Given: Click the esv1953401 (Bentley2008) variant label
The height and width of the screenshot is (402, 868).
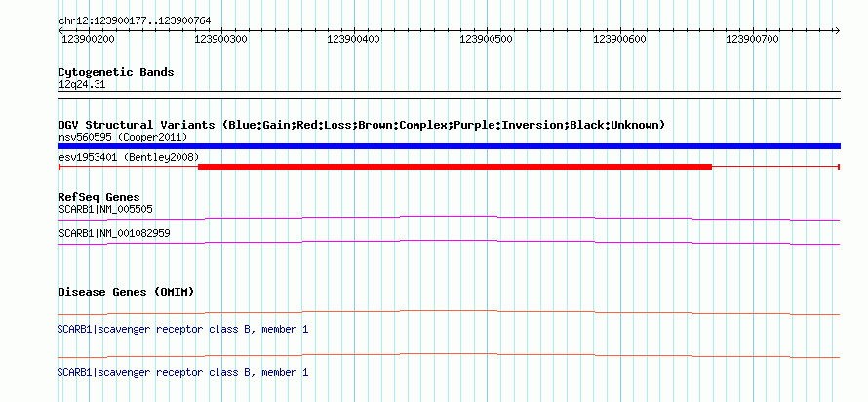Looking at the screenshot, I should pyautogui.click(x=129, y=157).
